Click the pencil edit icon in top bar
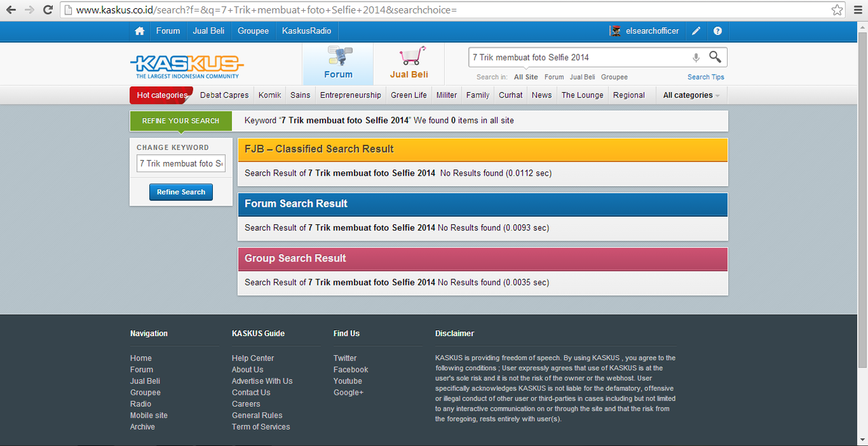 [696, 31]
